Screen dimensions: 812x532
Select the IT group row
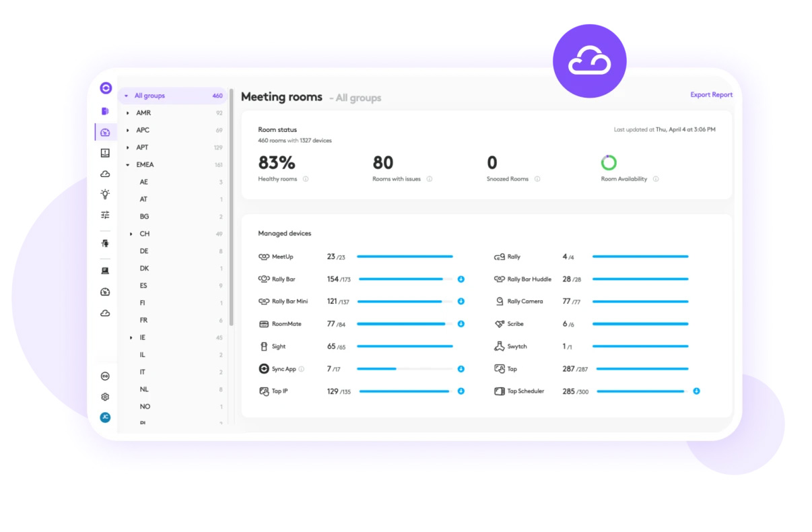(174, 372)
